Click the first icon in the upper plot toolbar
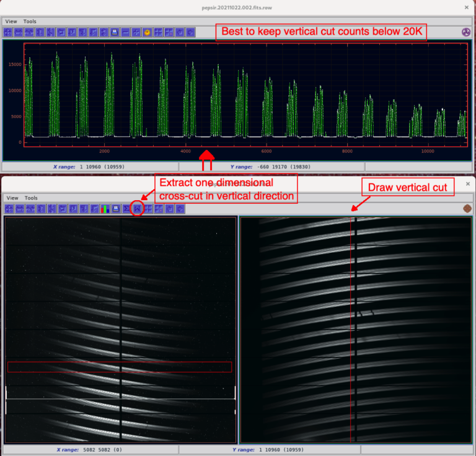This screenshot has width=476, height=456. coord(8,32)
